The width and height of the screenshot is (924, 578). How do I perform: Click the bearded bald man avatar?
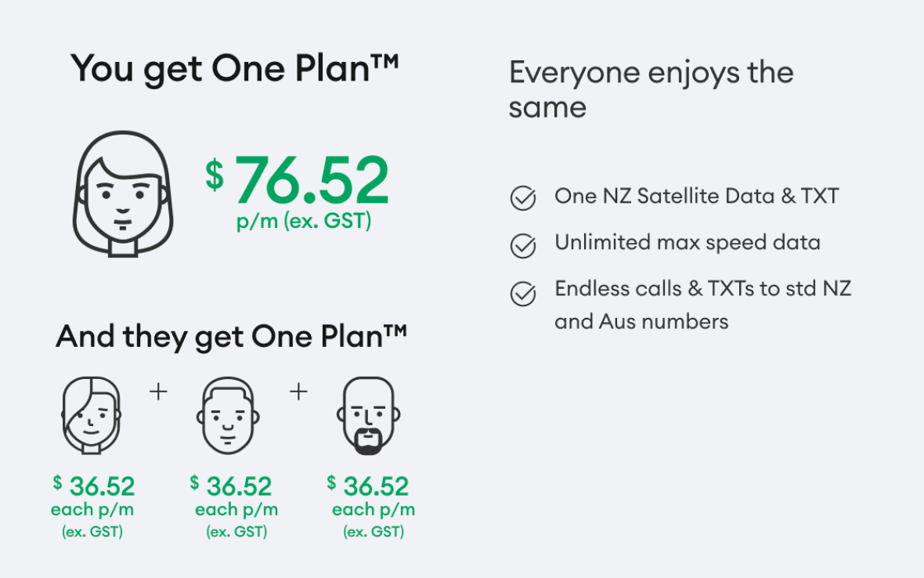pos(366,416)
